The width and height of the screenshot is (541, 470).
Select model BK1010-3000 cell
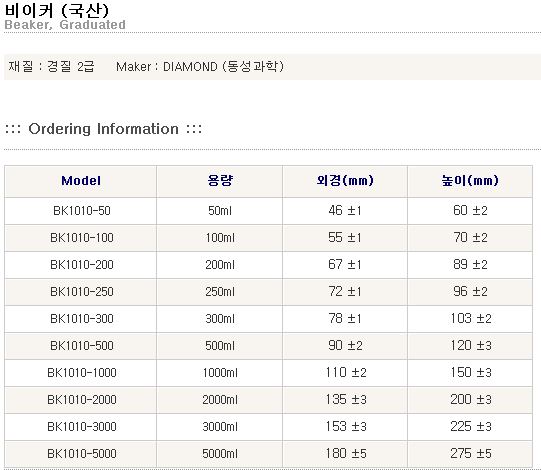point(81,427)
